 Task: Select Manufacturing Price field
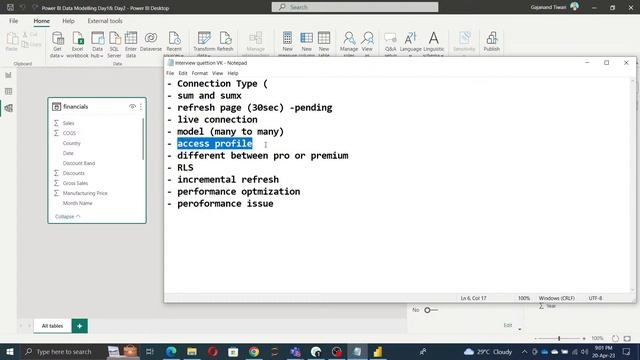pos(85,193)
